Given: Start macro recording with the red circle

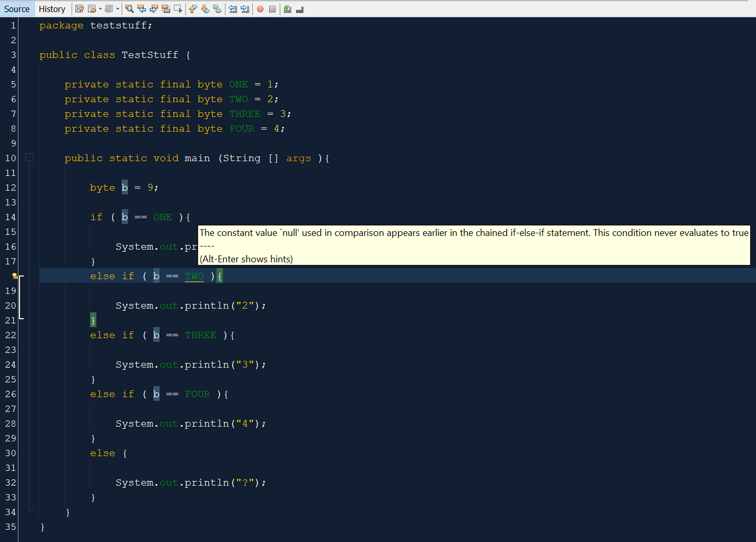Looking at the screenshot, I should [260, 9].
